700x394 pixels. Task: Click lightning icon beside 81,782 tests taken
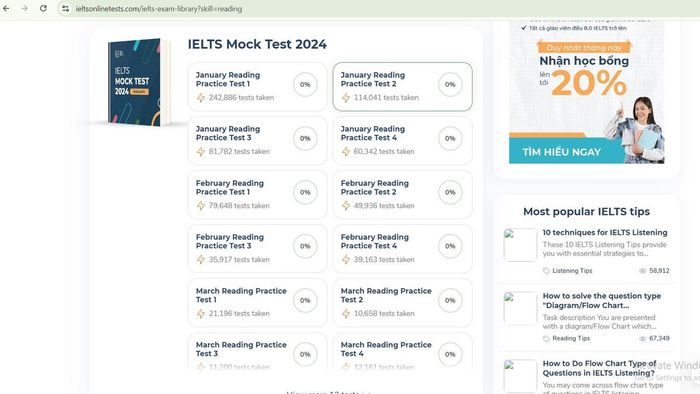(201, 152)
